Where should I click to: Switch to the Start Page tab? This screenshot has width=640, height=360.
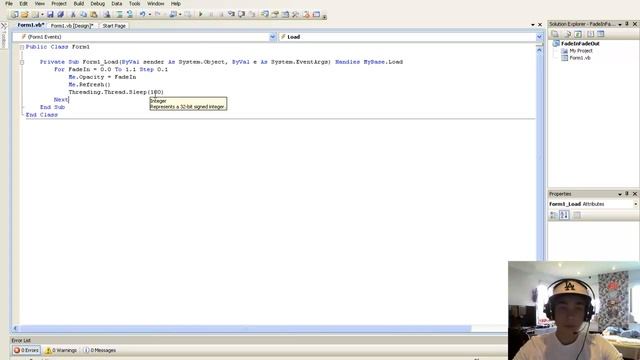point(114,26)
